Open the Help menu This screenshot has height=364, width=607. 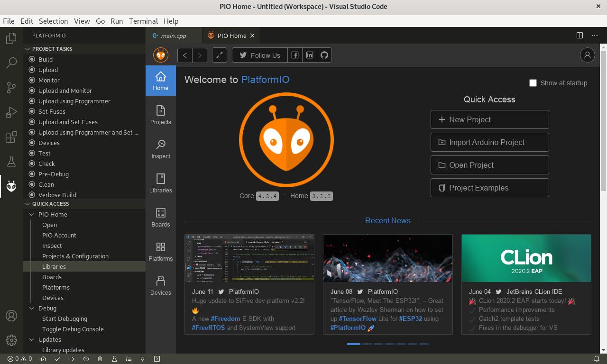pyautogui.click(x=171, y=21)
